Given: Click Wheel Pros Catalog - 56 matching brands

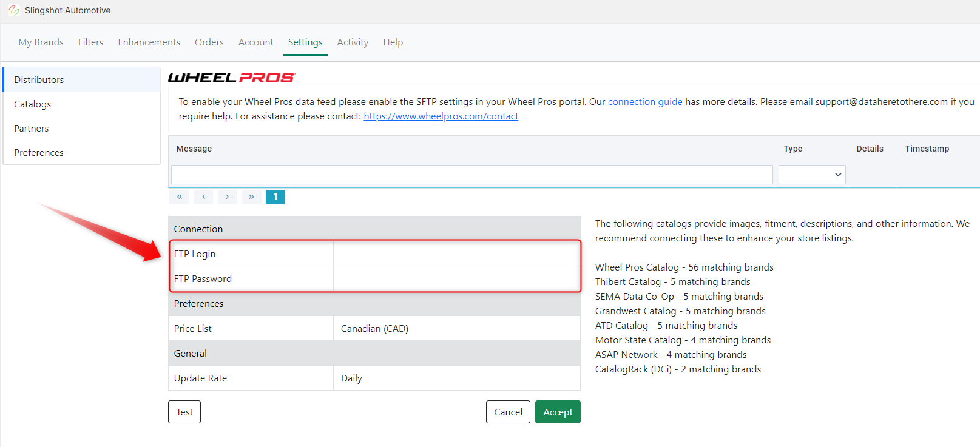Looking at the screenshot, I should (684, 267).
